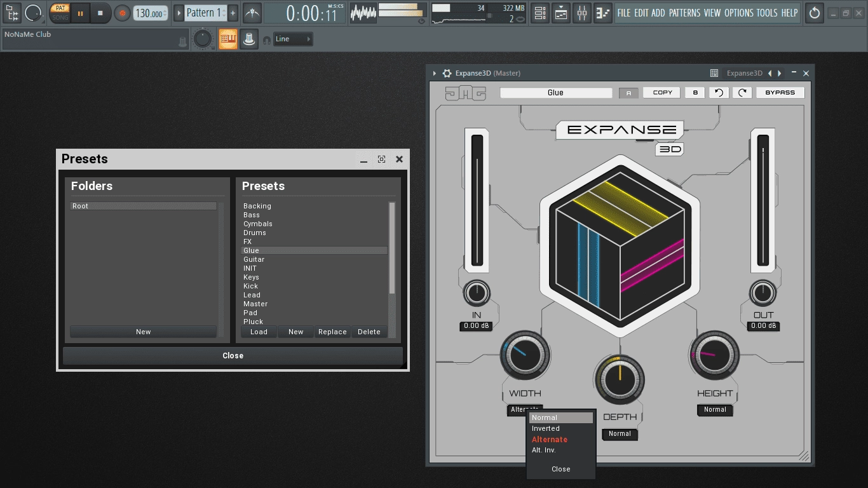This screenshot has width=868, height=488.
Task: Open the HEIGHT mode Normal dropdown
Action: point(715,410)
